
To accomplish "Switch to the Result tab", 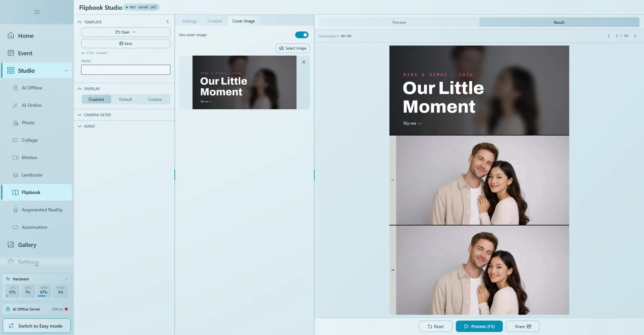I will coord(559,23).
